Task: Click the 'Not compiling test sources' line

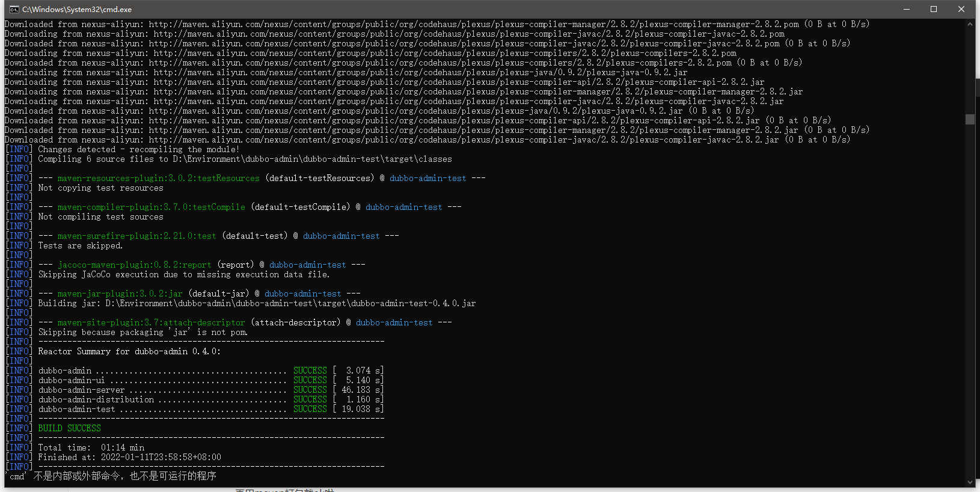Action: coord(100,217)
